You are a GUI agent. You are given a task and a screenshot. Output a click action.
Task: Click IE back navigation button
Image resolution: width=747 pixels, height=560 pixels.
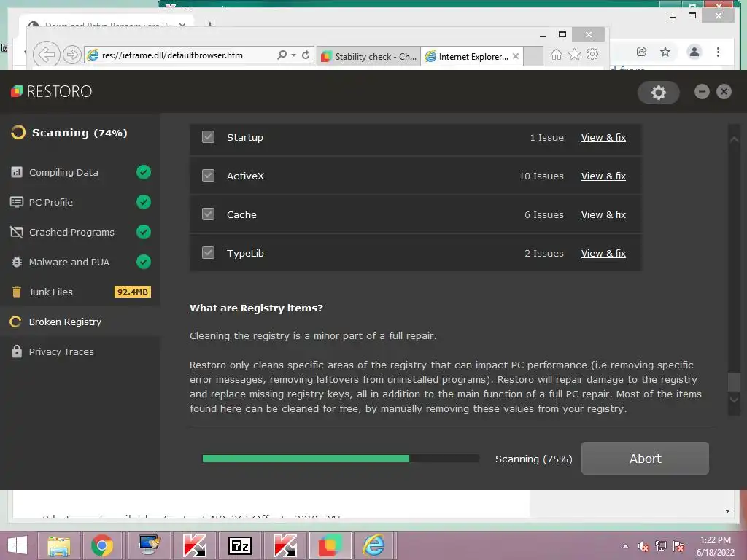click(x=46, y=55)
